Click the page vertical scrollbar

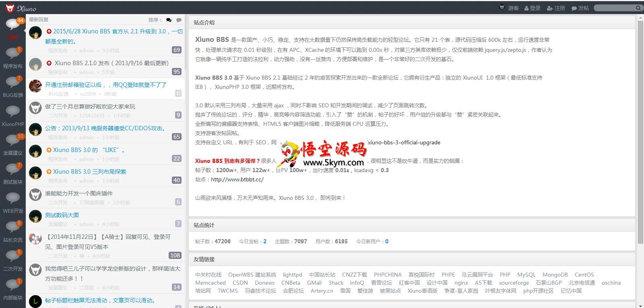tap(640, 132)
